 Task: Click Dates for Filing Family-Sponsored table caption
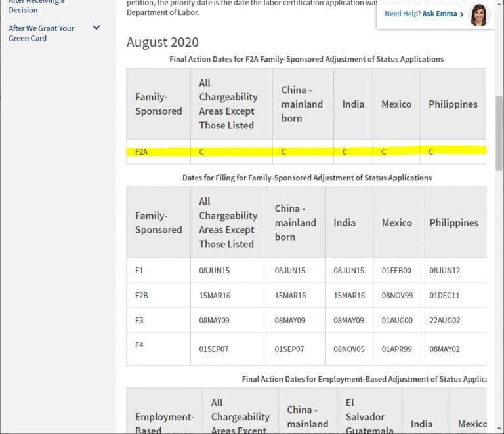[307, 178]
